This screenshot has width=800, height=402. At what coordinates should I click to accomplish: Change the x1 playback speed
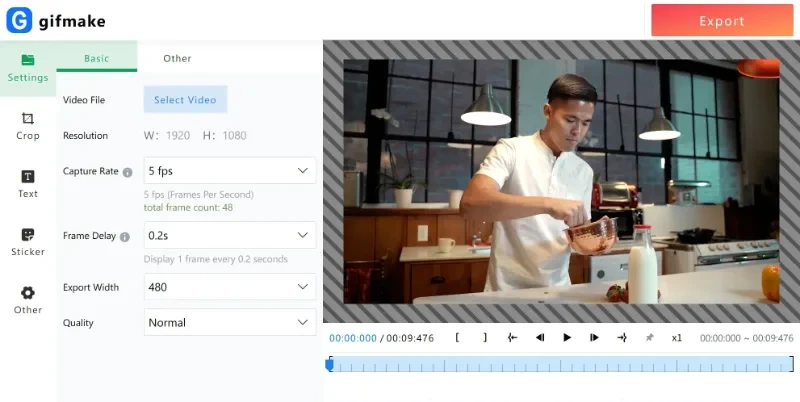click(677, 338)
